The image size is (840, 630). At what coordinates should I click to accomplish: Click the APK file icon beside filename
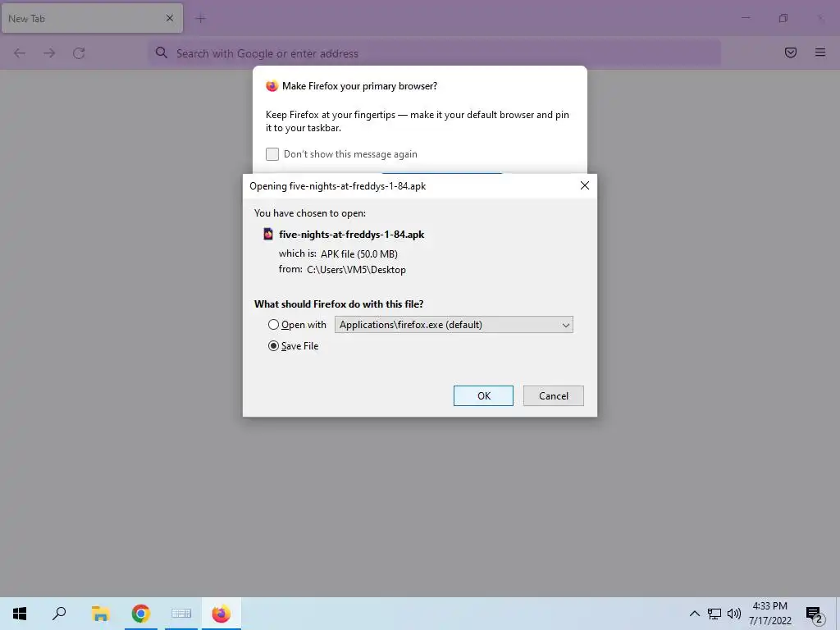(268, 234)
